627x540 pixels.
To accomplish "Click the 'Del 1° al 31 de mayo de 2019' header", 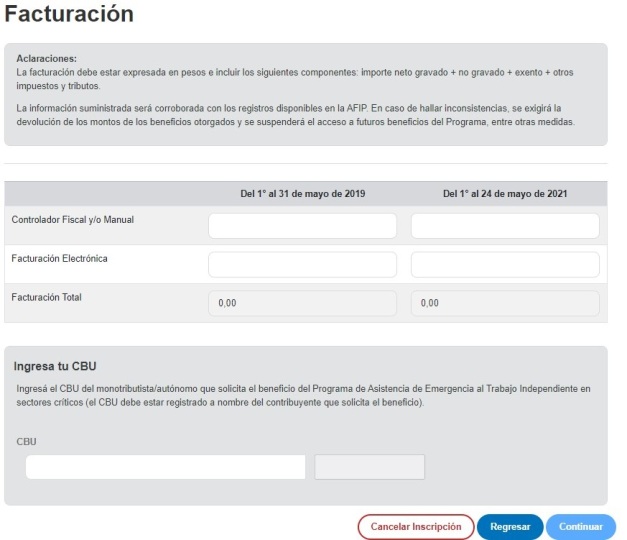I will 303,194.
